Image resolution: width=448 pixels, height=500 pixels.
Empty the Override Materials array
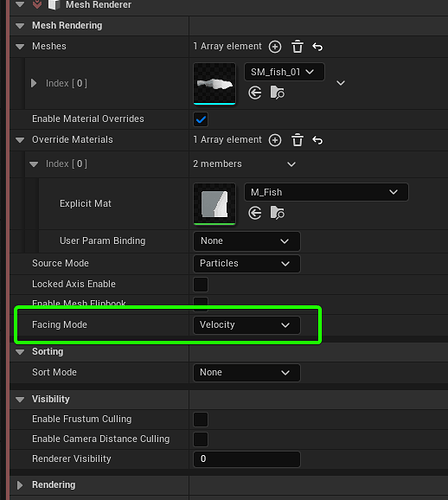pyautogui.click(x=297, y=140)
